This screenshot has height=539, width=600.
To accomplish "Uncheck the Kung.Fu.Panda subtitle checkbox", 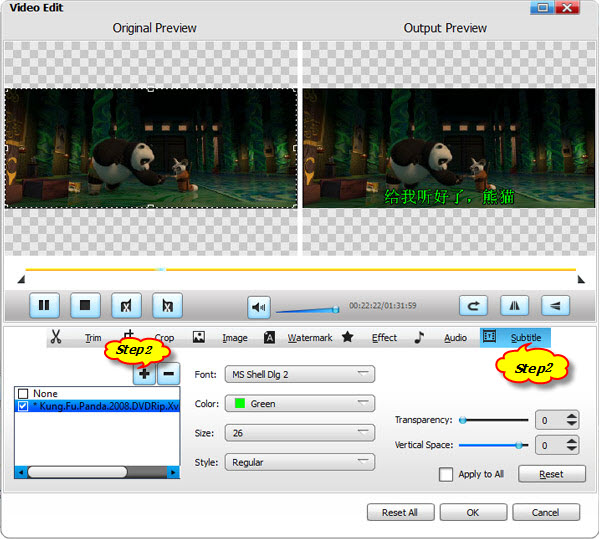I will coord(23,406).
